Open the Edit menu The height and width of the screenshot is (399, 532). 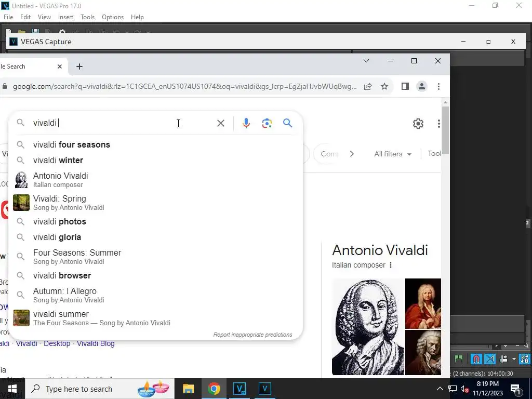pyautogui.click(x=25, y=17)
